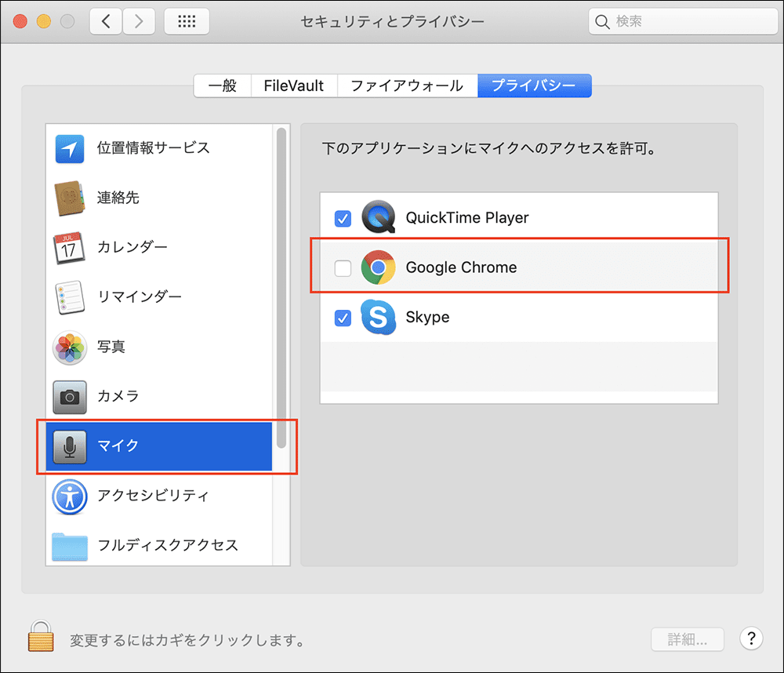Select マイク label in the list
784x673 pixels.
118,446
